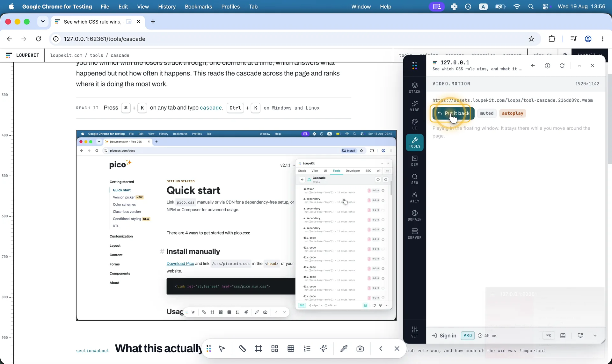
Task: Click Put it back button
Action: coord(453,113)
